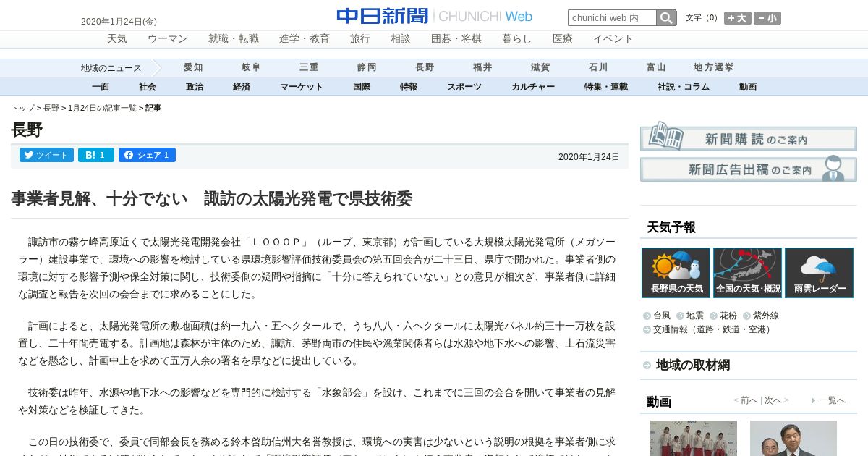The height and width of the screenshot is (456, 868).
Task: Open the 地域の取材網 section link
Action: 692,365
